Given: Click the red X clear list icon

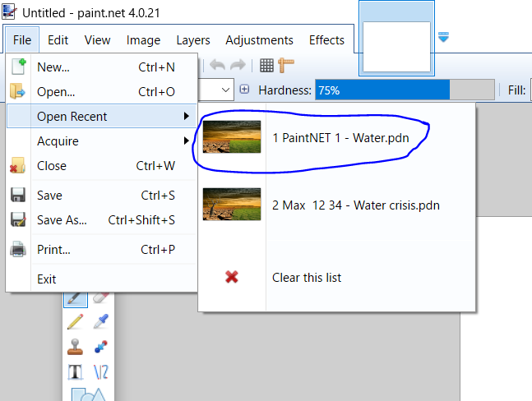Looking at the screenshot, I should [x=232, y=277].
